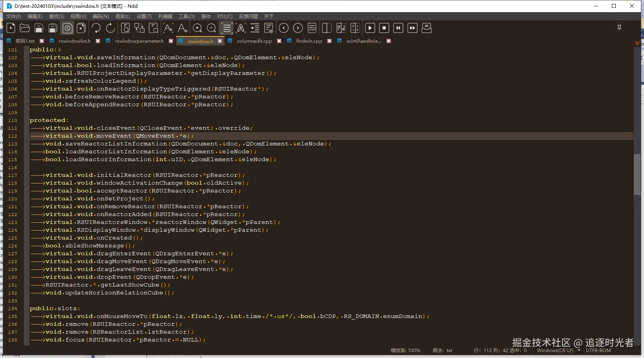644x358 pixels.
Task: Click the split panel toolbar icon
Action: [327, 28]
